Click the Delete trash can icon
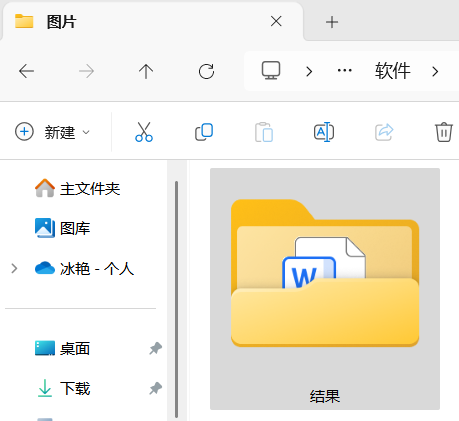The height and width of the screenshot is (421, 459). click(x=444, y=132)
